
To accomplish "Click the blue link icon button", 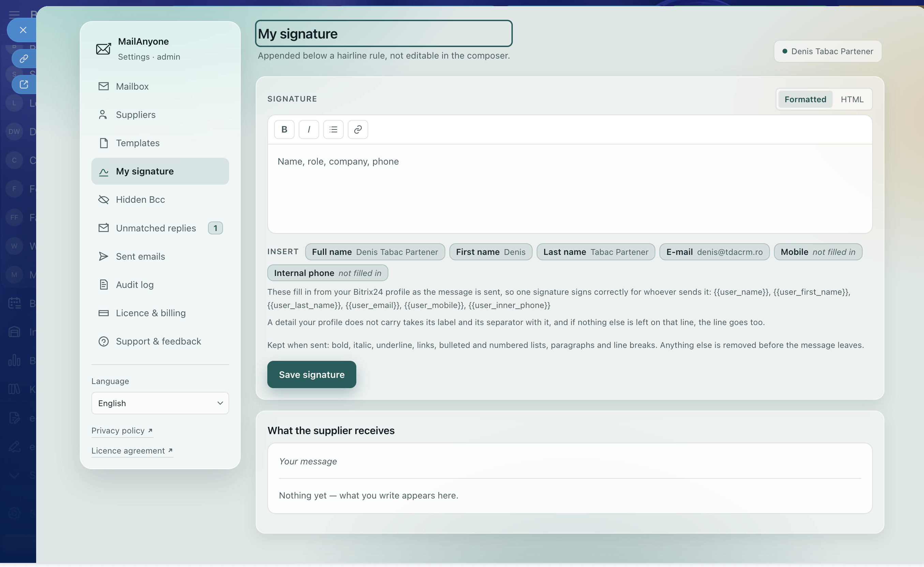I will click(x=24, y=59).
